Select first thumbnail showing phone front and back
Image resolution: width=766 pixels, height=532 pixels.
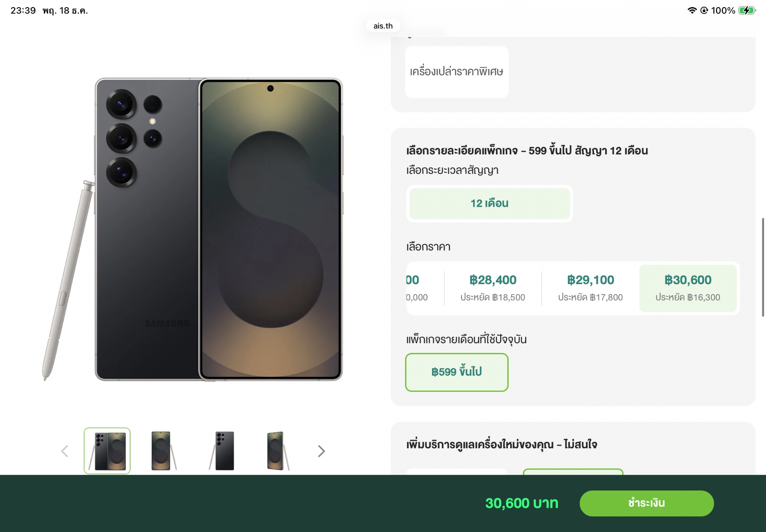[107, 451]
